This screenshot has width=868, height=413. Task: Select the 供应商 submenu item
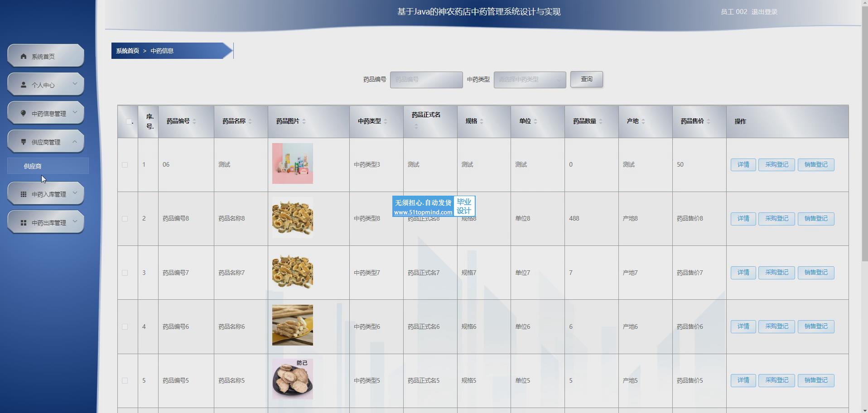point(48,166)
